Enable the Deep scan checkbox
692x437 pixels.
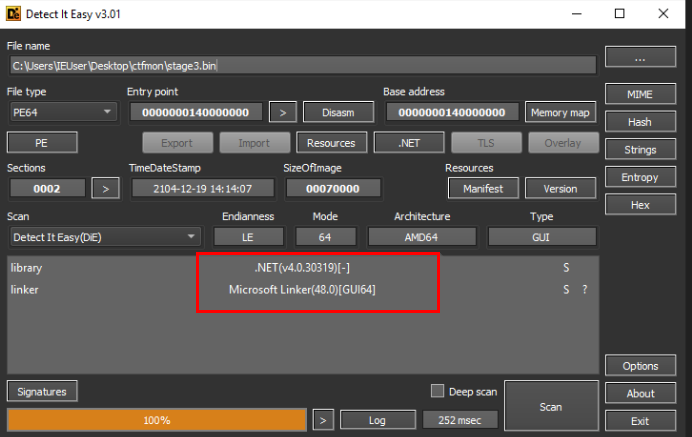(437, 391)
